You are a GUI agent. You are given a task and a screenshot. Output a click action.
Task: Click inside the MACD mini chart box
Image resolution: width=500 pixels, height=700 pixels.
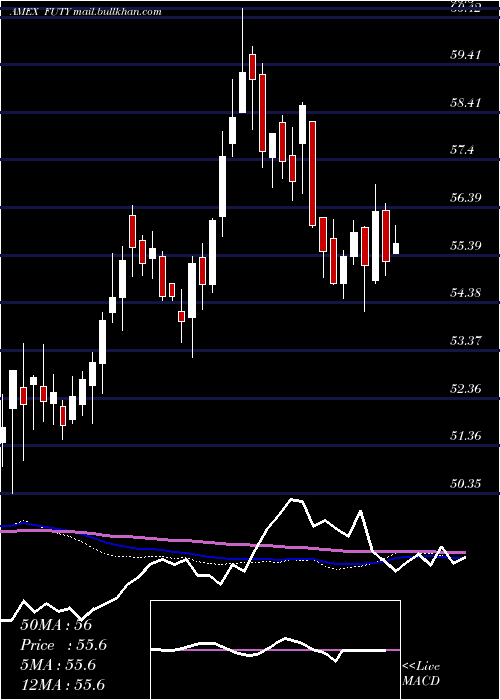pos(275,650)
